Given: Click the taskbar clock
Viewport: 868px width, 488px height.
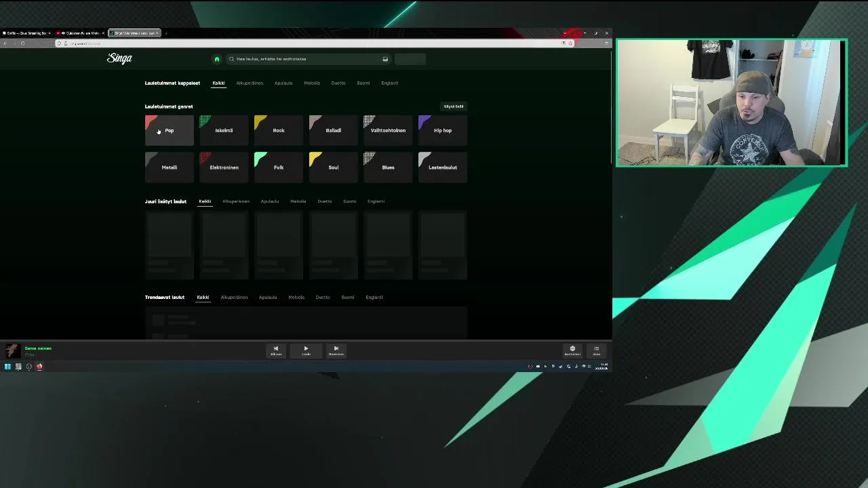Looking at the screenshot, I should [x=602, y=367].
